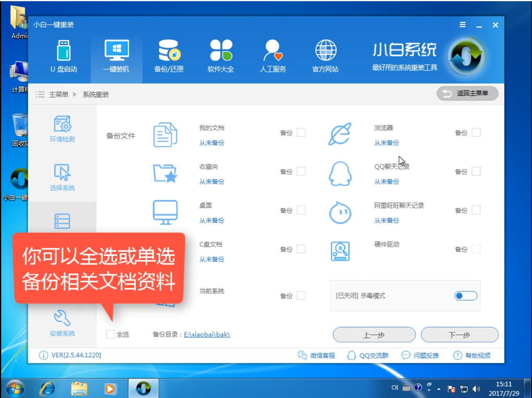532x398 pixels.
Task: Click the CH input language indicator
Action: click(x=396, y=388)
